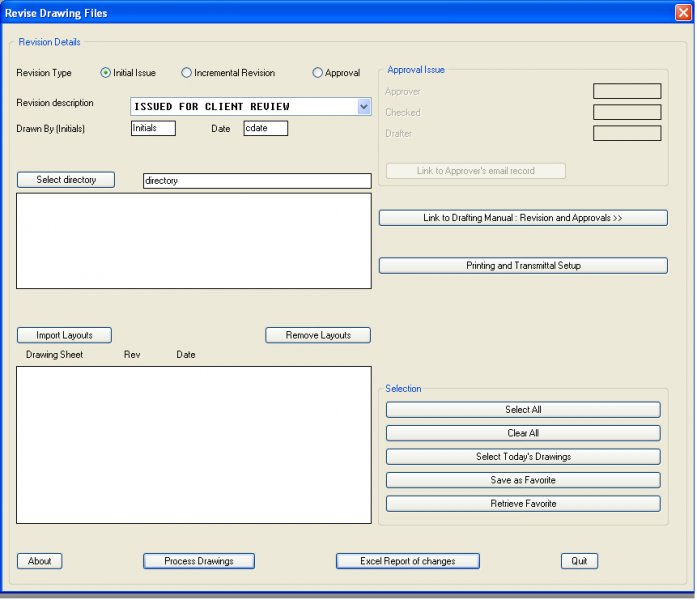Click the Import Layouts button
The image size is (697, 600).
pos(64,336)
